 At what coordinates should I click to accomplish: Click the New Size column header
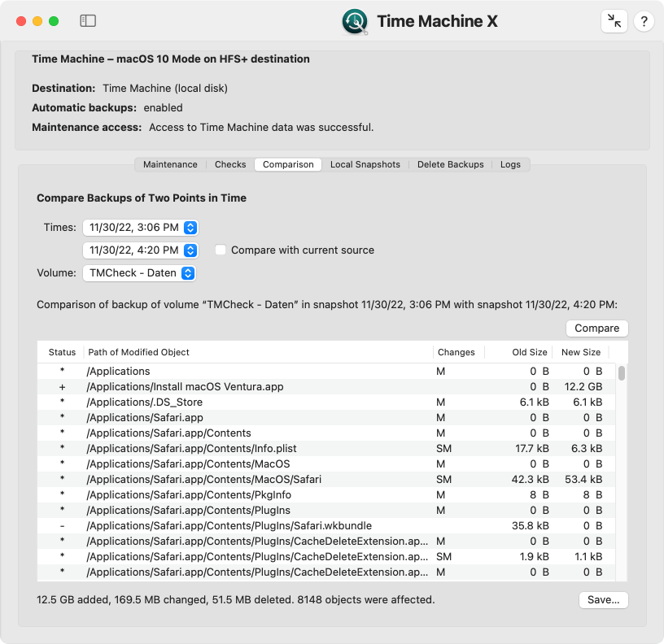coord(580,352)
